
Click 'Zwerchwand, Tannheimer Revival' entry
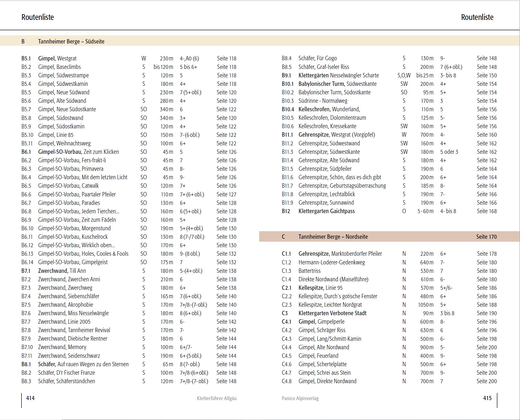coord(74,330)
